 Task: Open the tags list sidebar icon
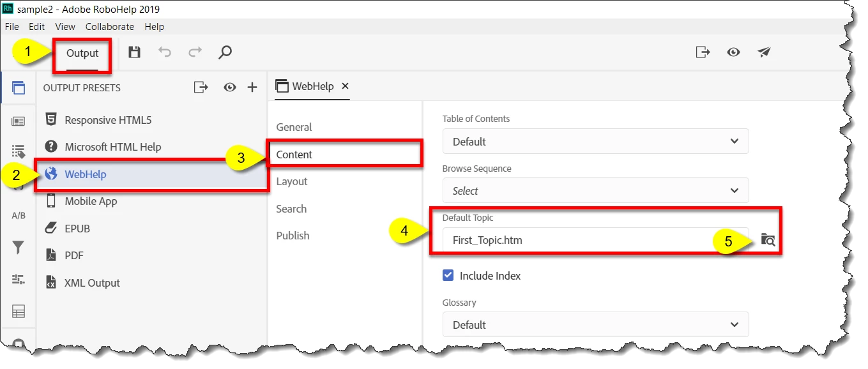(x=19, y=151)
